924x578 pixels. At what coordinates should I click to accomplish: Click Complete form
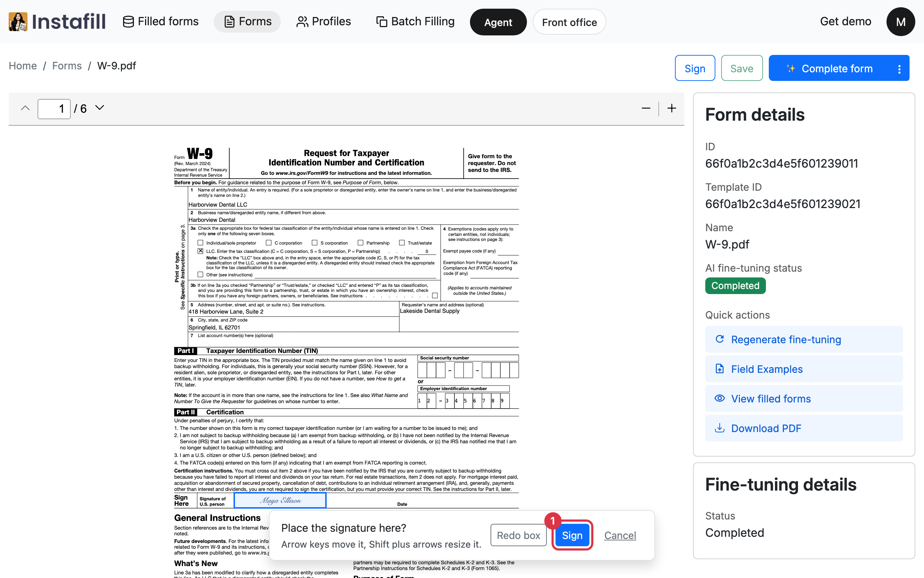tap(829, 68)
